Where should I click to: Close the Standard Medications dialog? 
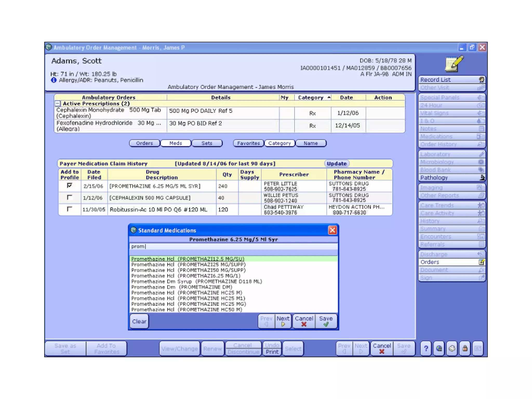coord(332,230)
